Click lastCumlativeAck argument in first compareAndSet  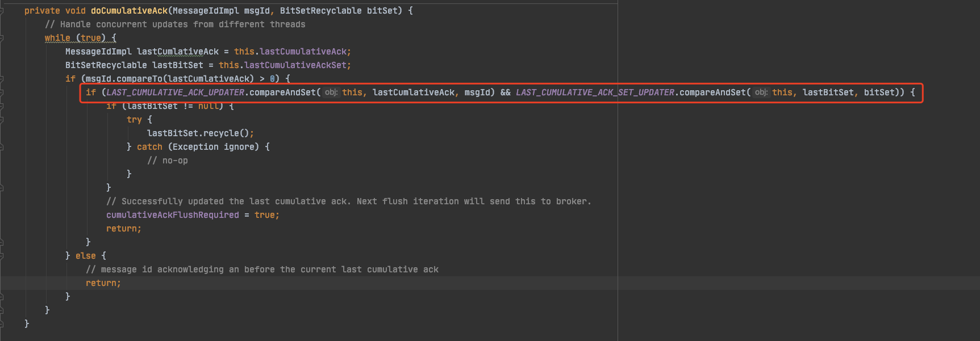click(414, 92)
